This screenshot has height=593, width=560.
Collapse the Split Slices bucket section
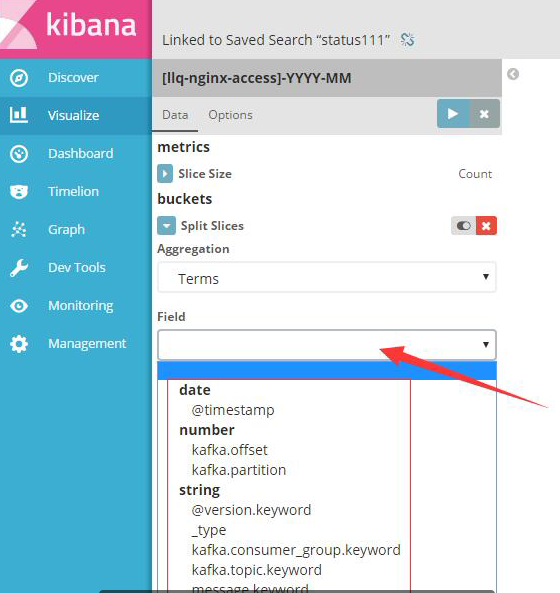[x=166, y=226]
